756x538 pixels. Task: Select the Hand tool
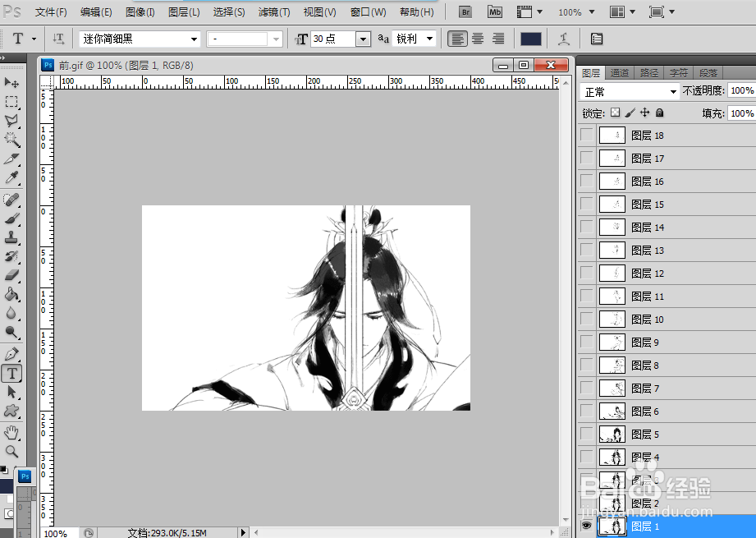[x=11, y=432]
